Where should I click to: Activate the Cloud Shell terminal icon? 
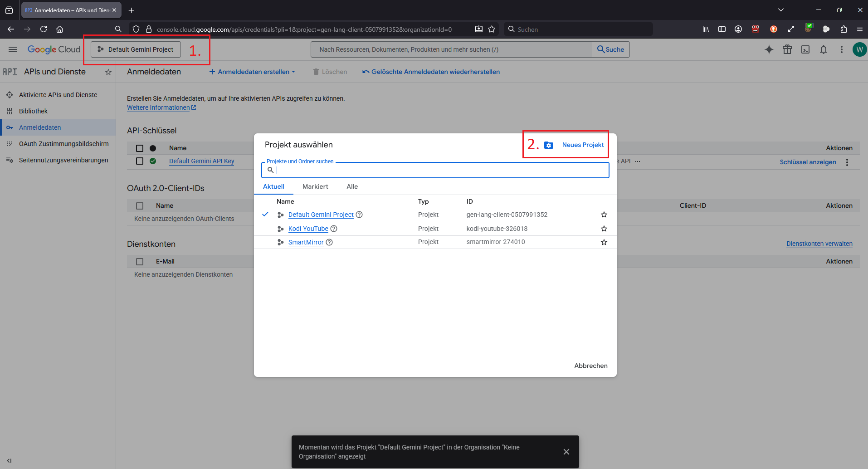click(x=805, y=49)
